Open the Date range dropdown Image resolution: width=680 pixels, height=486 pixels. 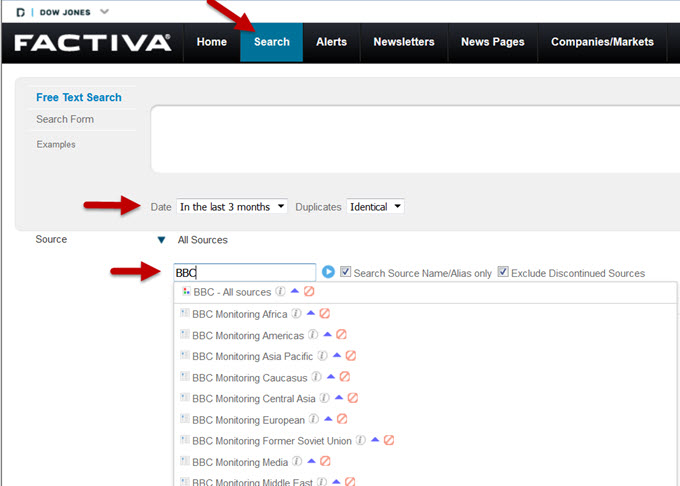click(232, 207)
